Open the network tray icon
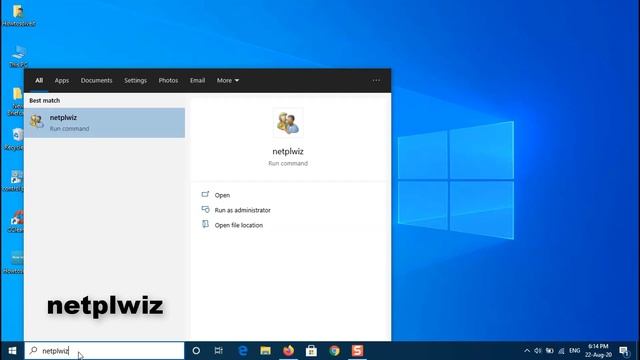The height and width of the screenshot is (360, 640). tap(562, 351)
